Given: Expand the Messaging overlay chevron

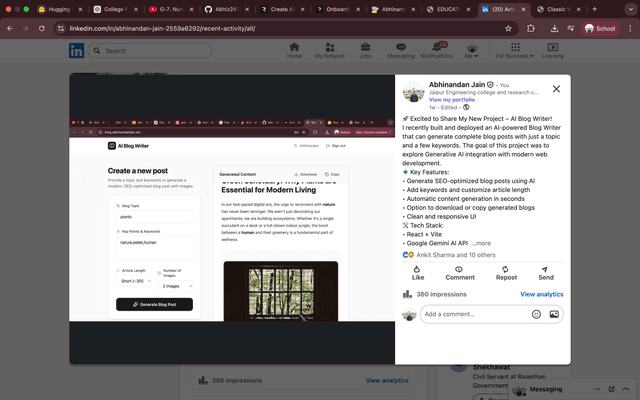Looking at the screenshot, I should (626, 389).
